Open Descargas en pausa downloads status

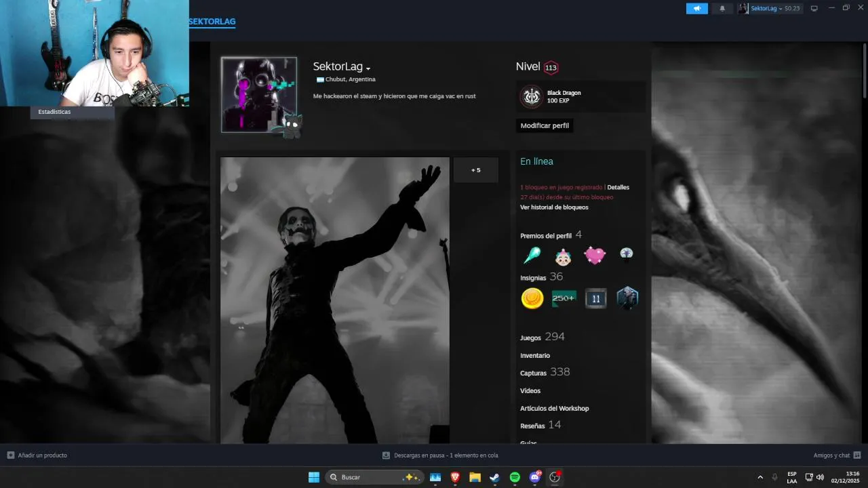440,455
